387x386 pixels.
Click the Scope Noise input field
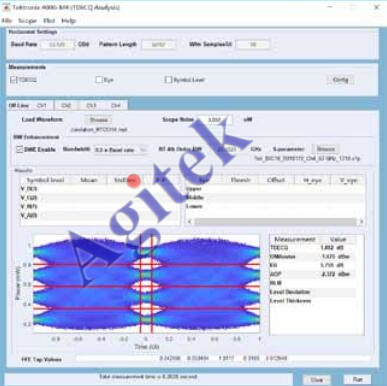click(x=214, y=120)
